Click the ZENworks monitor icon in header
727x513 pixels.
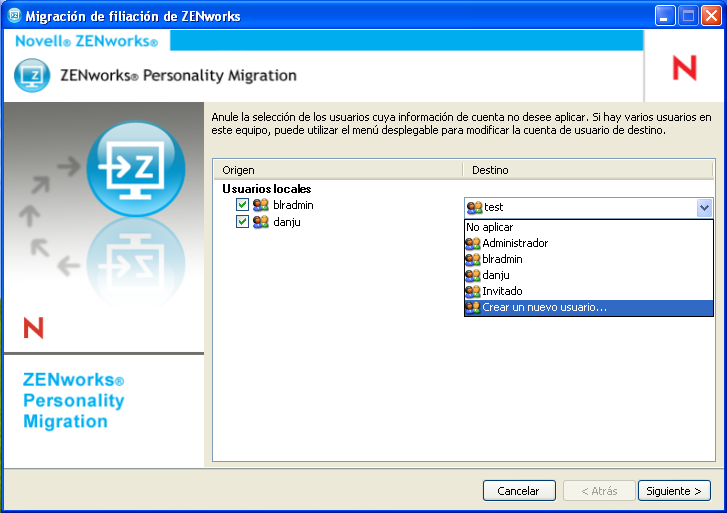(x=32, y=75)
